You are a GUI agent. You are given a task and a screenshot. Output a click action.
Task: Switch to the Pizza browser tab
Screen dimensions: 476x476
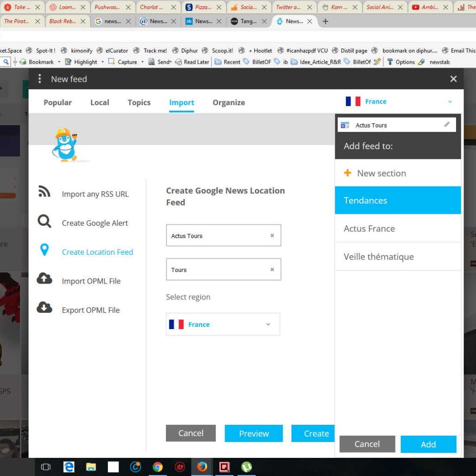coord(204,7)
